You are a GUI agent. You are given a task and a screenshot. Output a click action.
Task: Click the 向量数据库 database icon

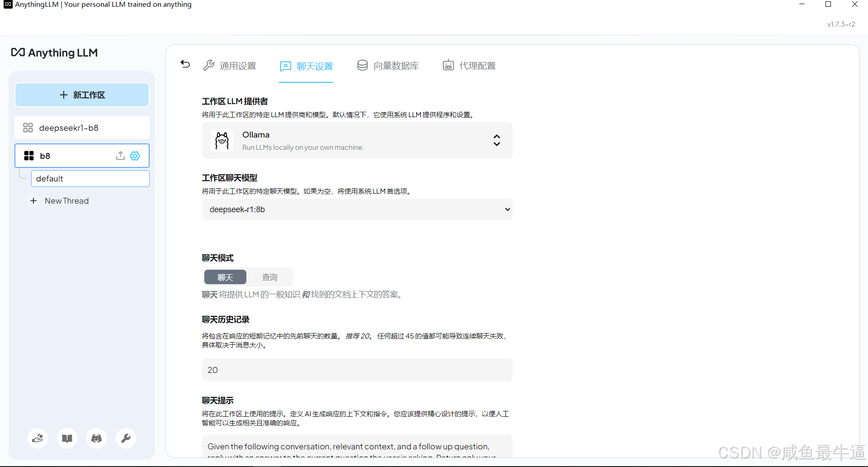[x=363, y=65]
